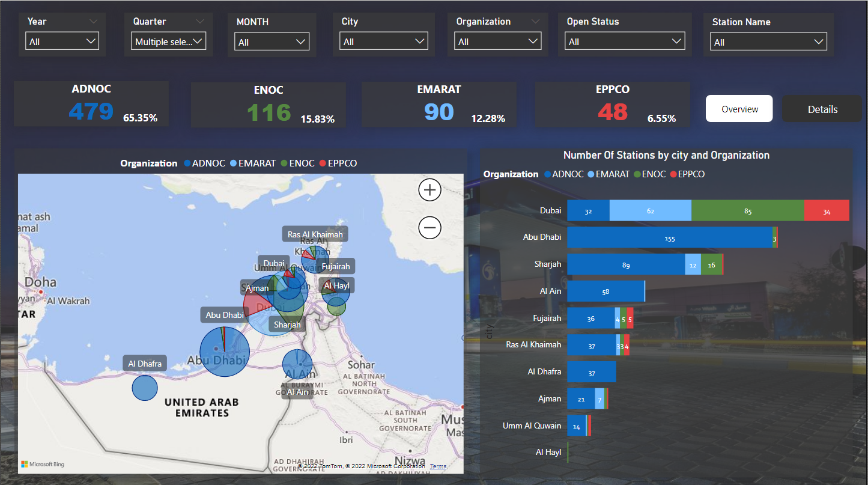This screenshot has height=485, width=868.
Task: Select EPPCO legend marker in bar chart legend
Action: pyautogui.click(x=674, y=174)
